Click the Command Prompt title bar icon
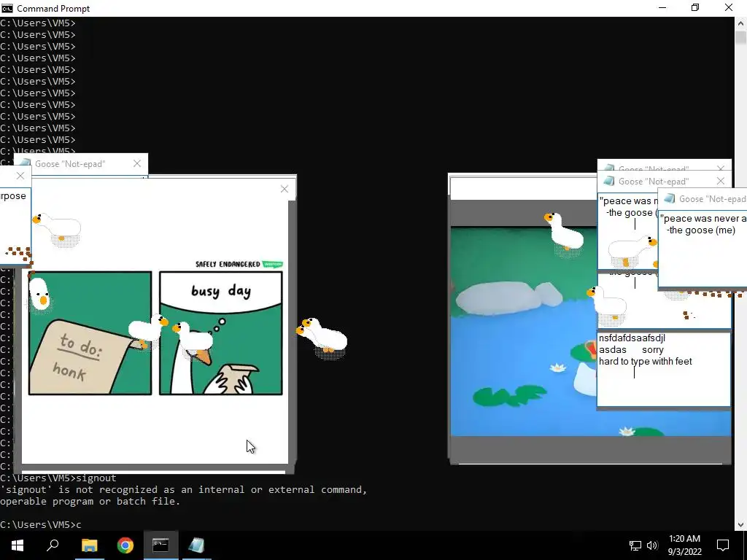Screen dimensions: 747x560 7,8
